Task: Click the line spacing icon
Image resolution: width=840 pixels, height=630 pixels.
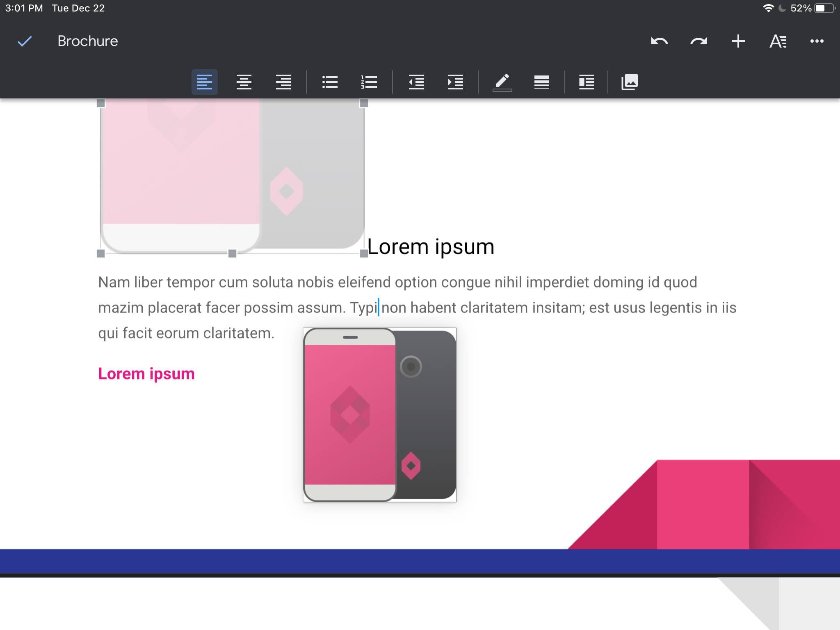Action: [542, 81]
